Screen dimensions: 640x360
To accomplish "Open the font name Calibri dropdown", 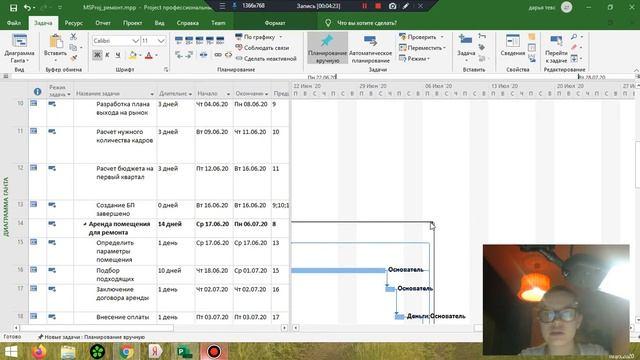I will [x=136, y=41].
